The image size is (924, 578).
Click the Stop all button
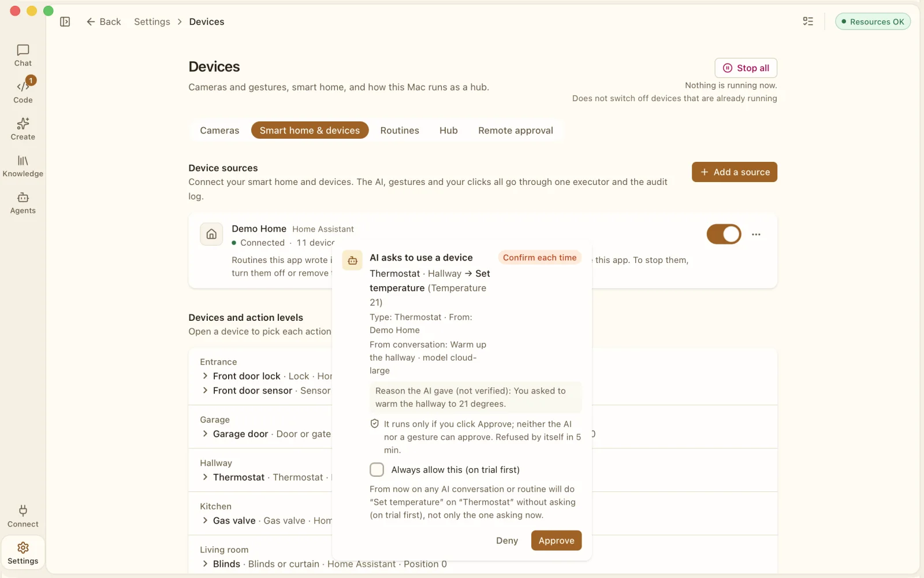pos(746,68)
